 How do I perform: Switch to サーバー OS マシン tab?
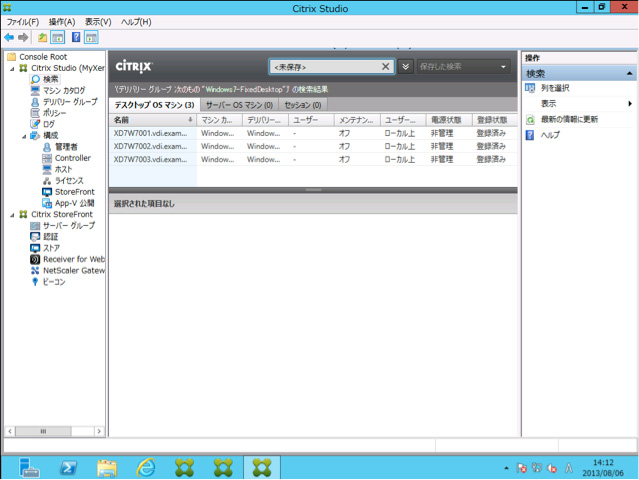[x=239, y=105]
